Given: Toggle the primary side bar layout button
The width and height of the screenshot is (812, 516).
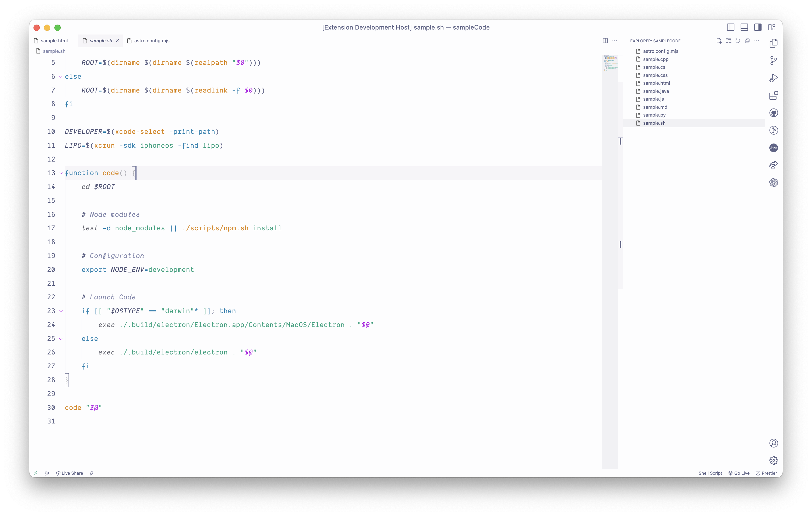Looking at the screenshot, I should point(730,27).
